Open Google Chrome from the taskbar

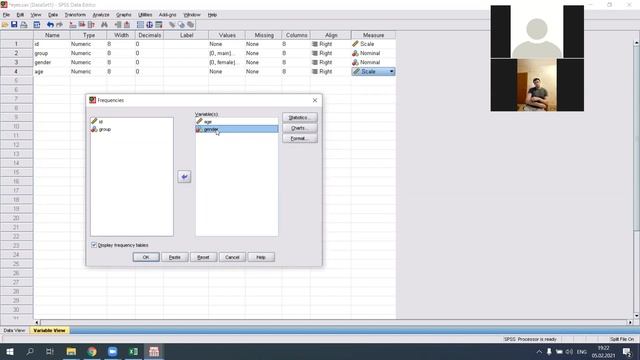(92, 351)
